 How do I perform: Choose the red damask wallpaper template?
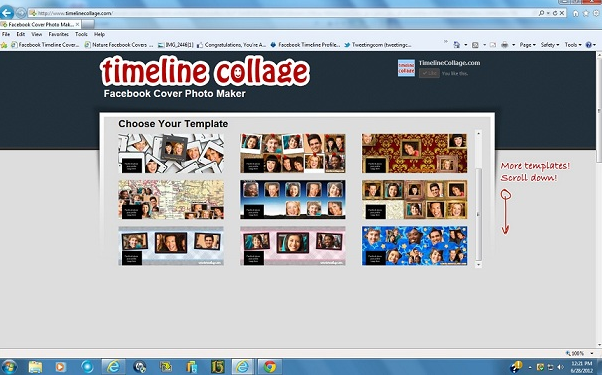(414, 153)
